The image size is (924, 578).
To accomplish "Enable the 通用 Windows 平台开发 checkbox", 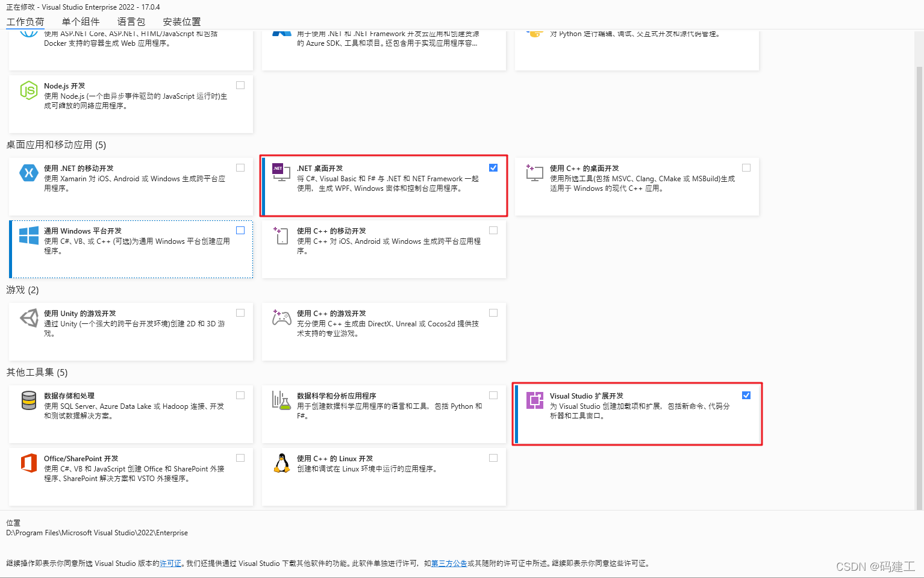I will 240,231.
